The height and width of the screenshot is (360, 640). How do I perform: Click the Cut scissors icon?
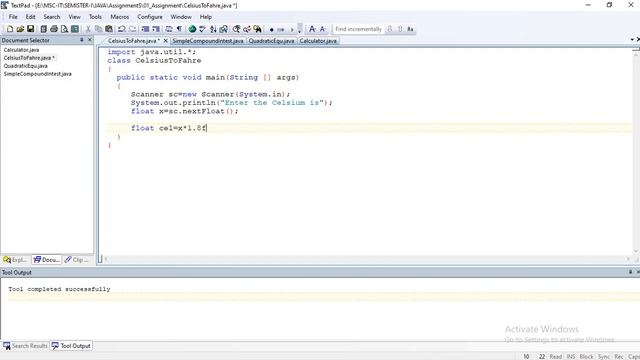pos(88,29)
